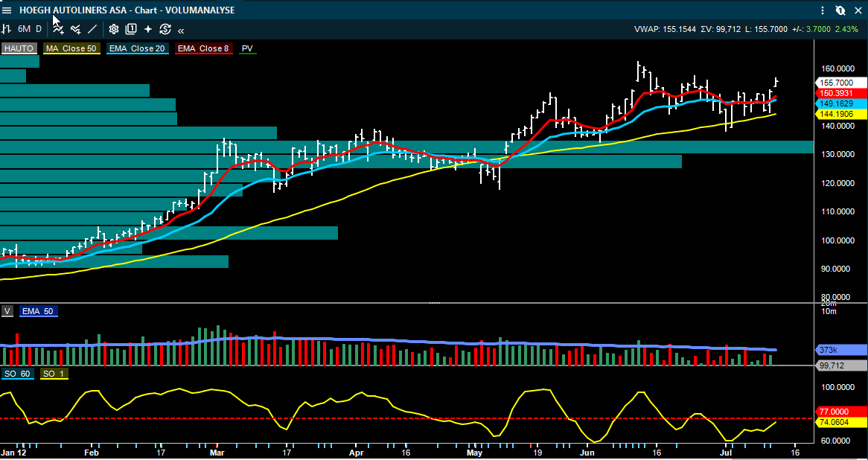The width and height of the screenshot is (868, 460).
Task: Click the Feb label on the time axis
Action: click(93, 452)
